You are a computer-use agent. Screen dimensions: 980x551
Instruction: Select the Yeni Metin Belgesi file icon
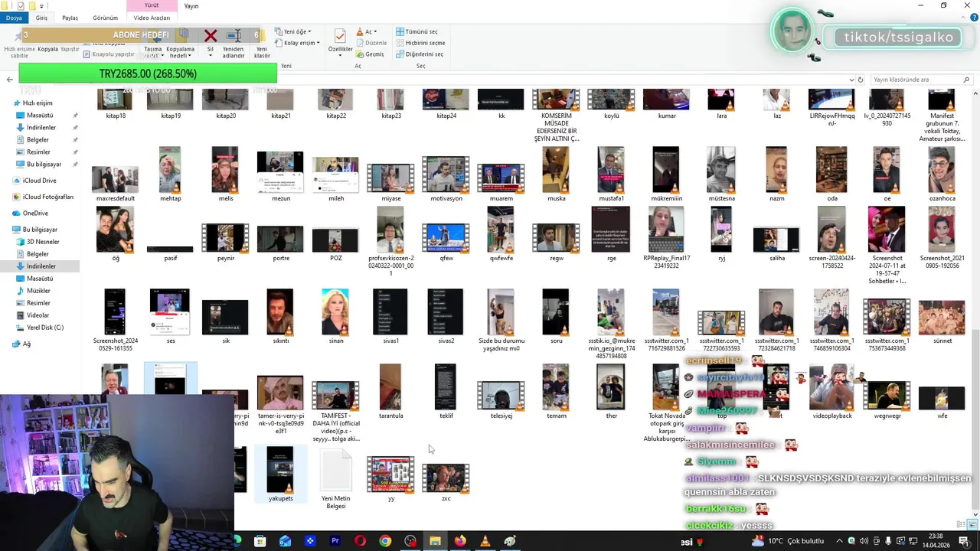(x=335, y=469)
